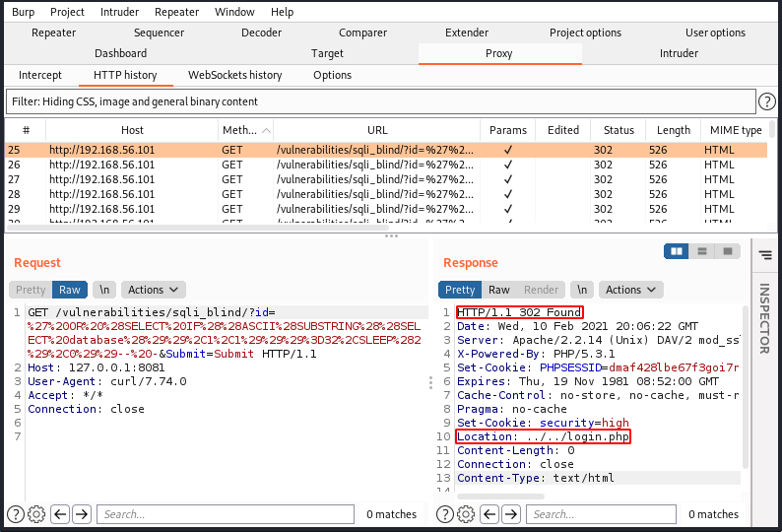The width and height of the screenshot is (782, 532).
Task: Sort history by Status column header
Action: click(619, 130)
